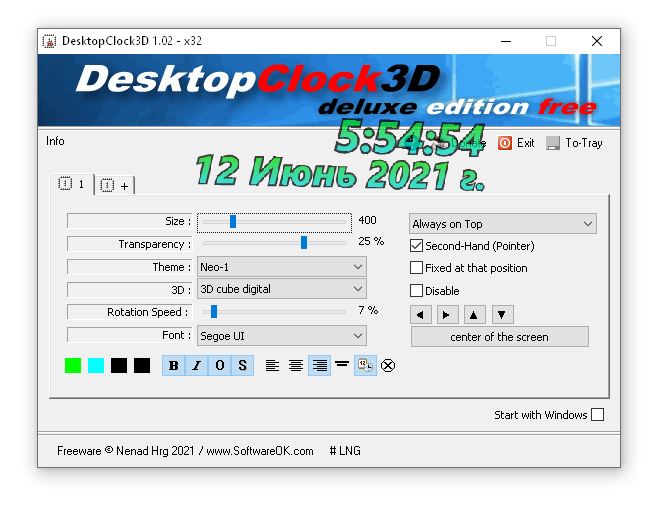
Task: Toggle Bold font style button
Action: [x=174, y=365]
